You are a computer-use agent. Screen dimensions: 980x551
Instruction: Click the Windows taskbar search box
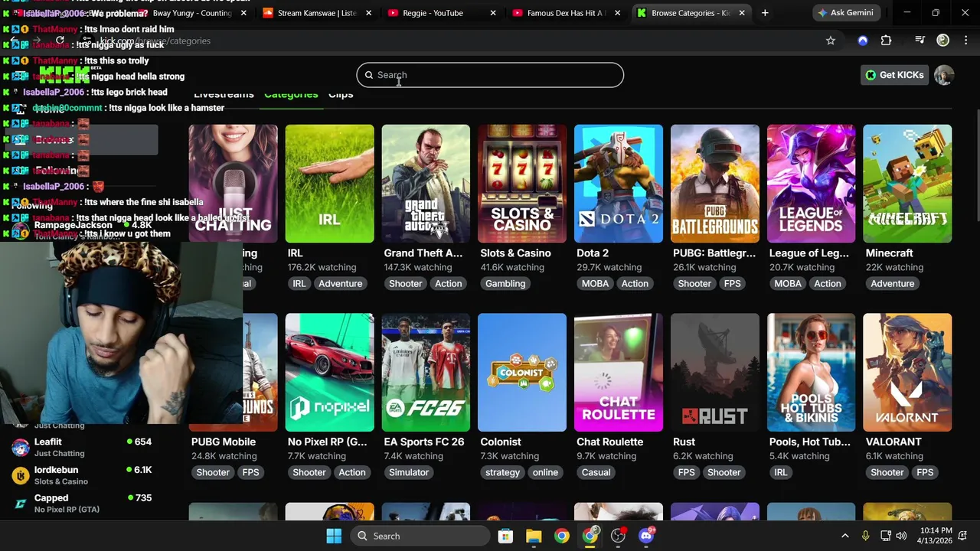(x=420, y=536)
